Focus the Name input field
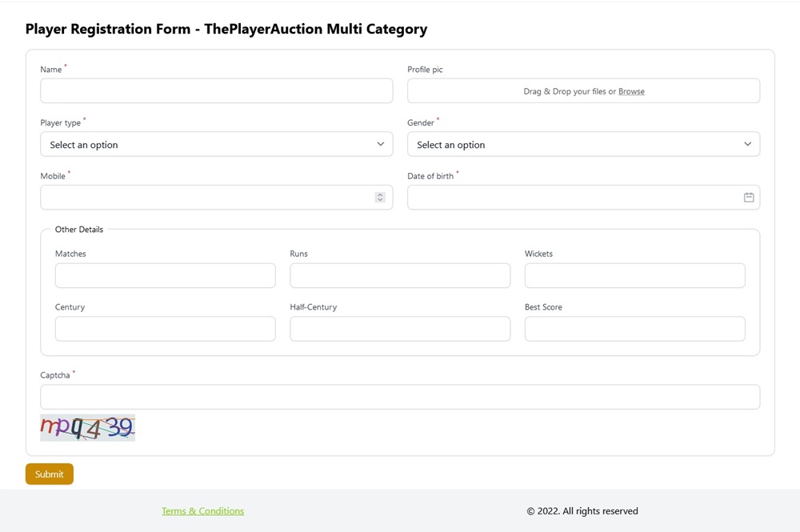The width and height of the screenshot is (800, 532). click(216, 90)
